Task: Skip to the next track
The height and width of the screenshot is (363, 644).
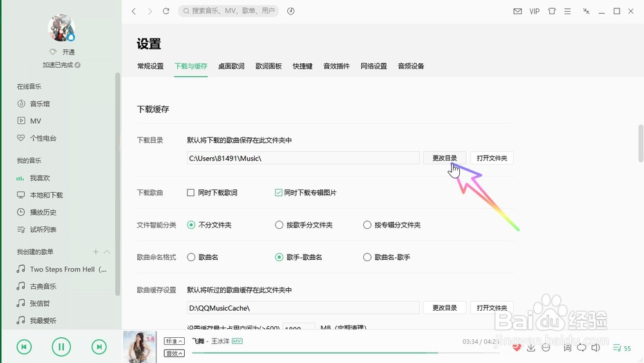Action: click(x=99, y=347)
